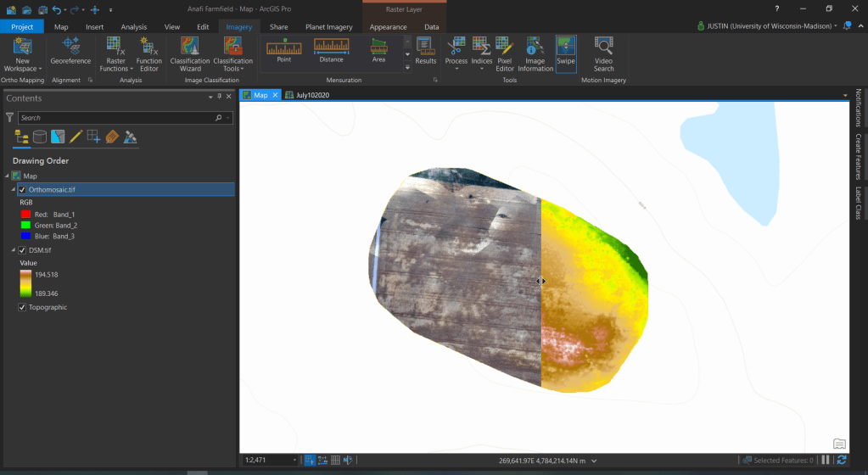Toggle DSM.tif layer visibility checkbox
Image resolution: width=868 pixels, height=475 pixels.
point(22,250)
